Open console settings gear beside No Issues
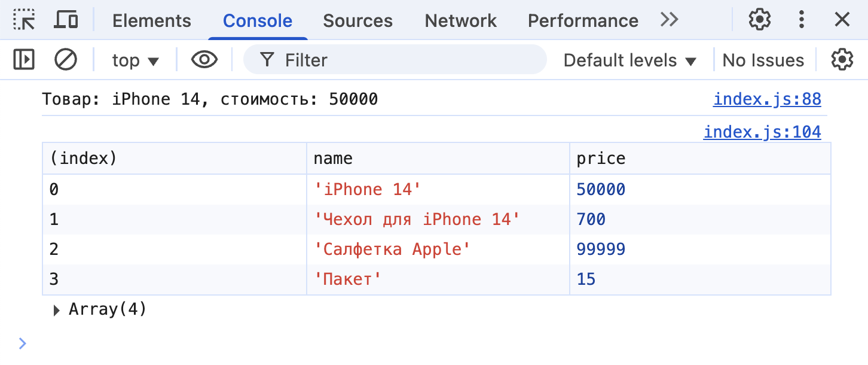The width and height of the screenshot is (868, 365). (x=842, y=60)
